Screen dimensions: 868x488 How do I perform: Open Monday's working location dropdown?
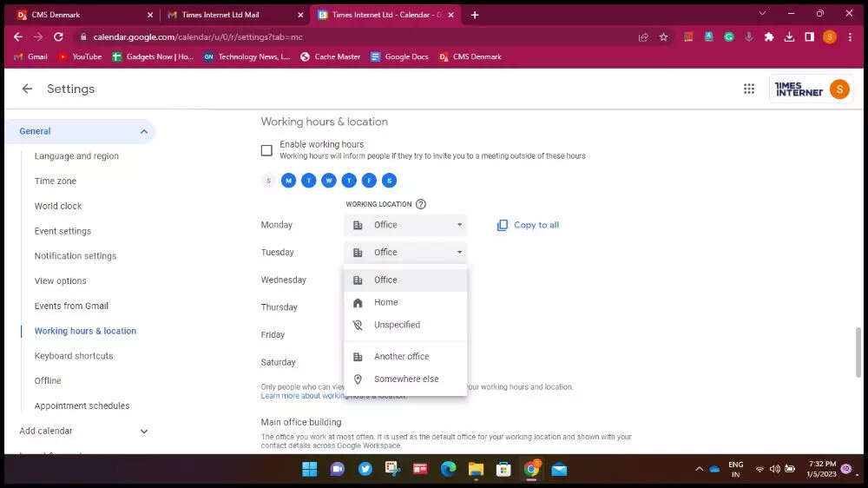405,225
